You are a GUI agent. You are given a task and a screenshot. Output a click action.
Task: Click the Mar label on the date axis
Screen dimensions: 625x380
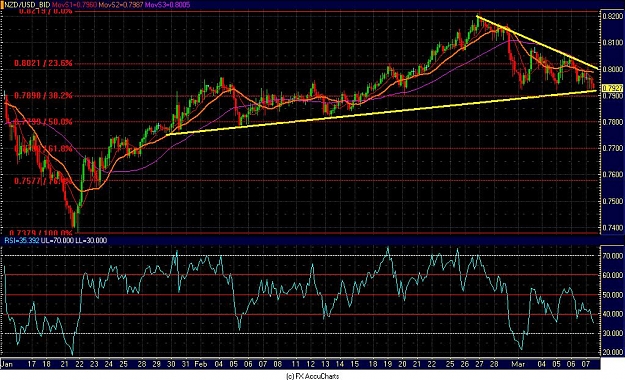click(518, 364)
